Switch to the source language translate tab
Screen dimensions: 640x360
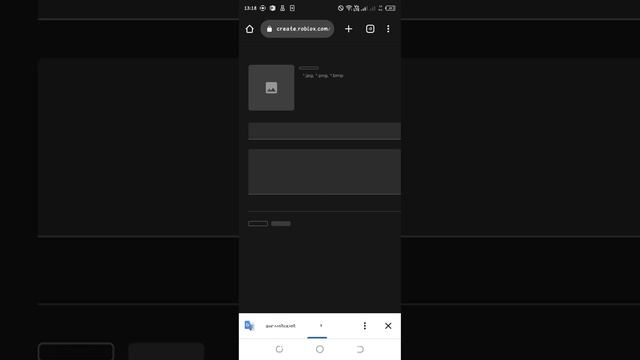280,326
